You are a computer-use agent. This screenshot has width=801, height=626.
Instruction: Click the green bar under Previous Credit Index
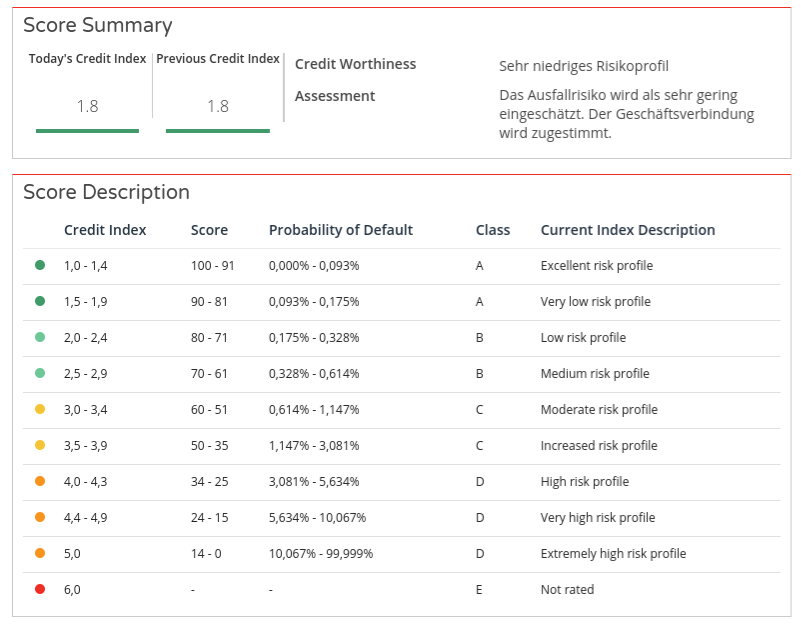point(217,130)
